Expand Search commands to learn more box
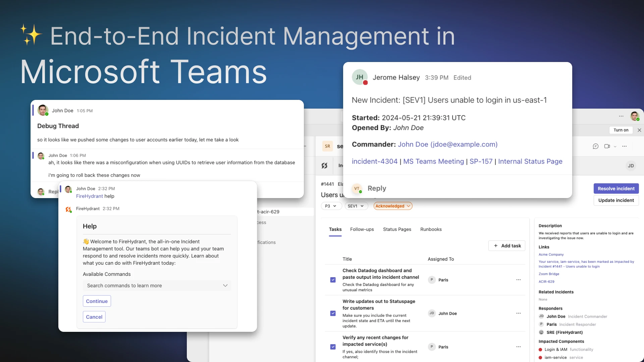The image size is (644, 362). (x=157, y=286)
